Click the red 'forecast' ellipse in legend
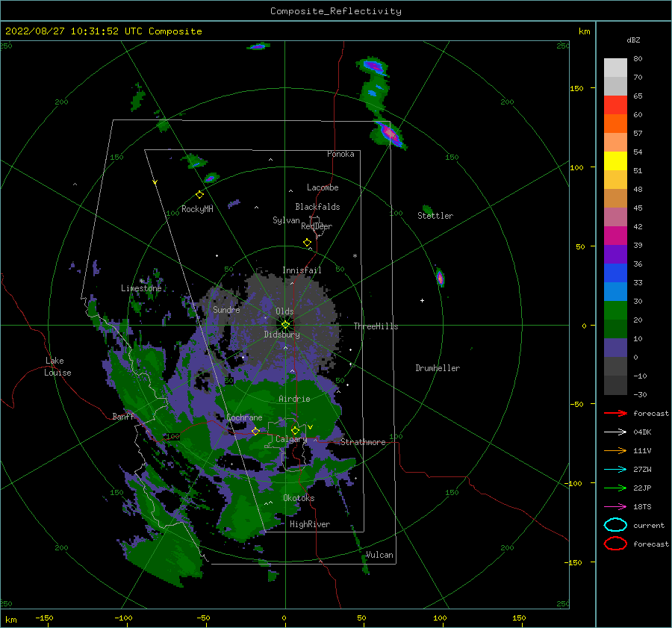Viewport: 672px width, 628px height. pos(615,544)
